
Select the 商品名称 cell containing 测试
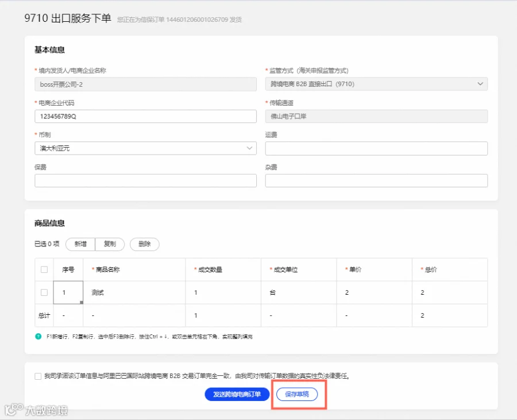[134, 292]
